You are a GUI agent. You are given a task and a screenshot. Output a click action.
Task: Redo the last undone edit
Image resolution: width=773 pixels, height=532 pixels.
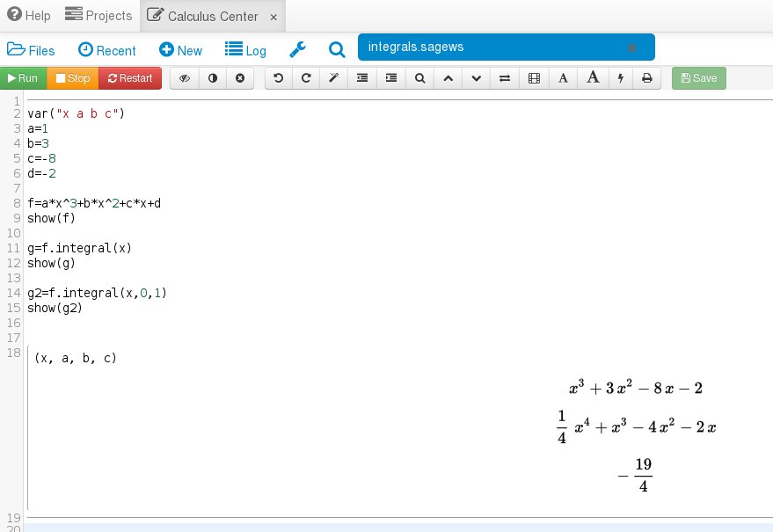[306, 78]
